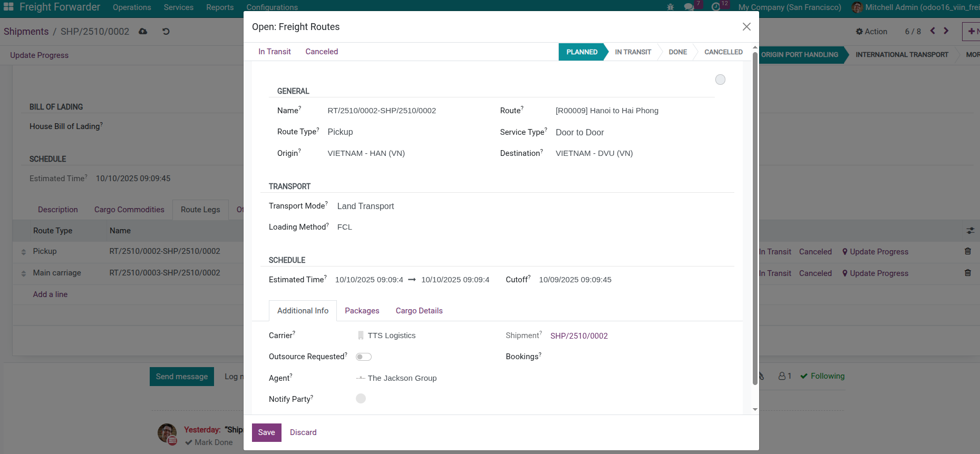
Task: Go to next shipment record arrow
Action: point(946,31)
